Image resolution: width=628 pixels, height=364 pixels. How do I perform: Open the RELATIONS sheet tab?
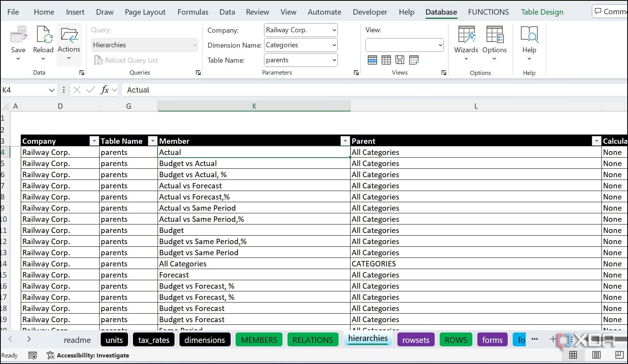[313, 340]
